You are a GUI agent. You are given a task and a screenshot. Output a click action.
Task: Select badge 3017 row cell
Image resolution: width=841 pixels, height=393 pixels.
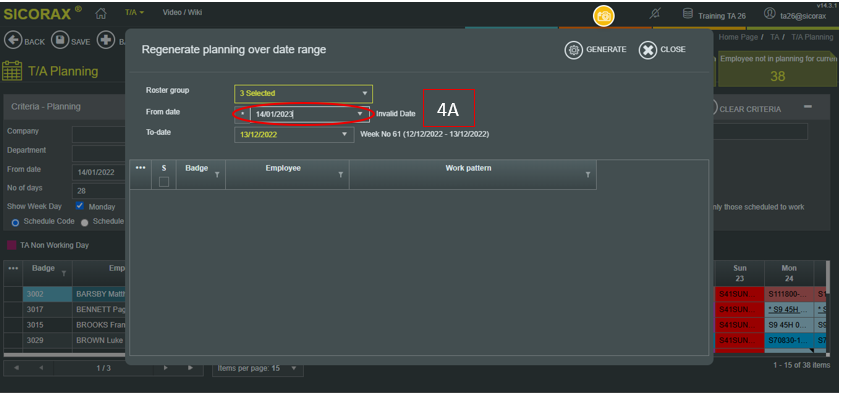point(47,309)
